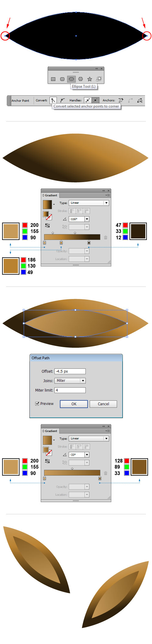The height and width of the screenshot is (644, 152).
Task: Delete stop using trash in -116° Gradient panel
Action: (105, 237)
